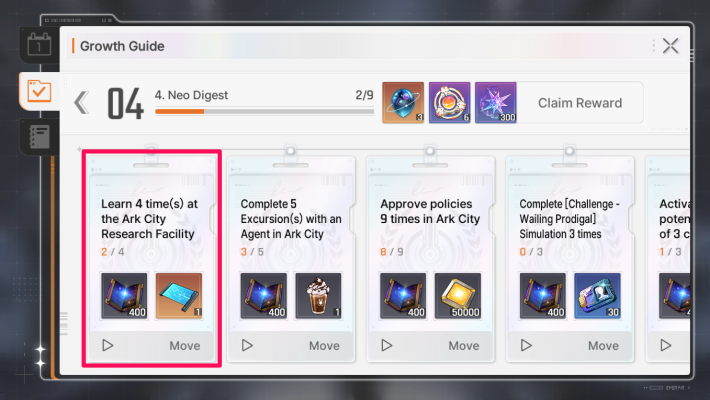Viewport: 710px width, 400px height.
Task: Click the book reward on Approve policies card
Action: coord(403,296)
